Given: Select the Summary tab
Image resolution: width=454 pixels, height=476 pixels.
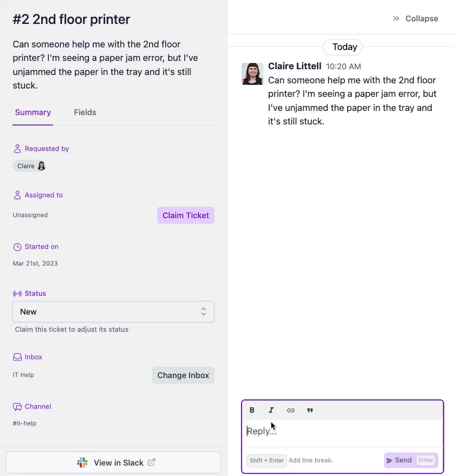Looking at the screenshot, I should pyautogui.click(x=33, y=112).
